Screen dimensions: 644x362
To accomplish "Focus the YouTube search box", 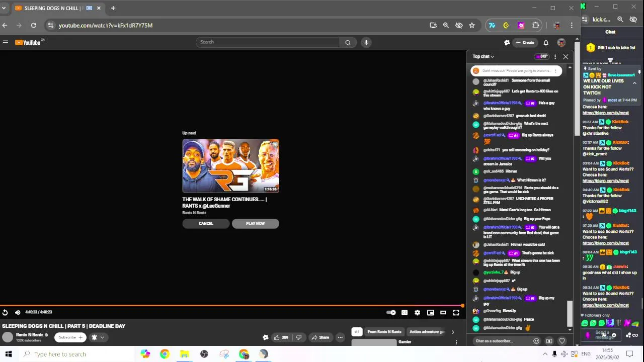I will coord(268,42).
